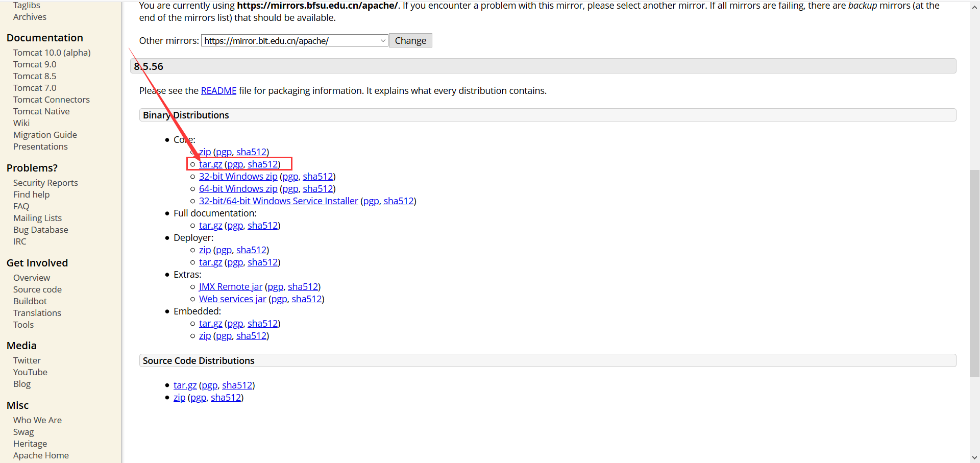Download the Deployer zip
Viewport: 980px width, 463px height.
[205, 250]
